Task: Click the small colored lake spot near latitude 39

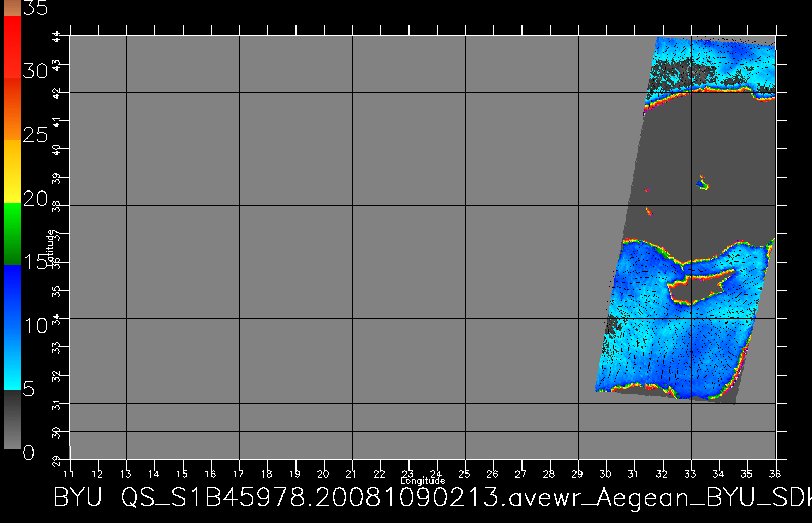Action: pyautogui.click(x=702, y=184)
